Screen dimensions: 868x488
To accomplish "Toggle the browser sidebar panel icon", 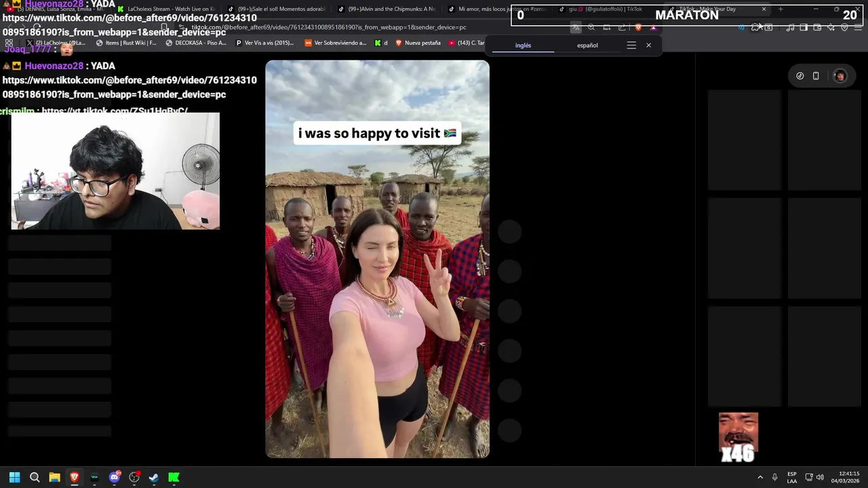I will (804, 28).
